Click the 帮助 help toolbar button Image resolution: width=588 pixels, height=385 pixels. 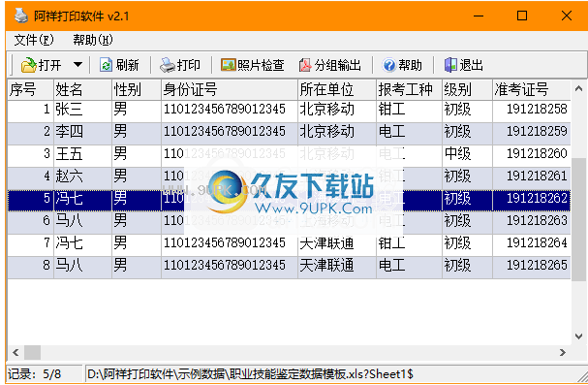tap(402, 65)
